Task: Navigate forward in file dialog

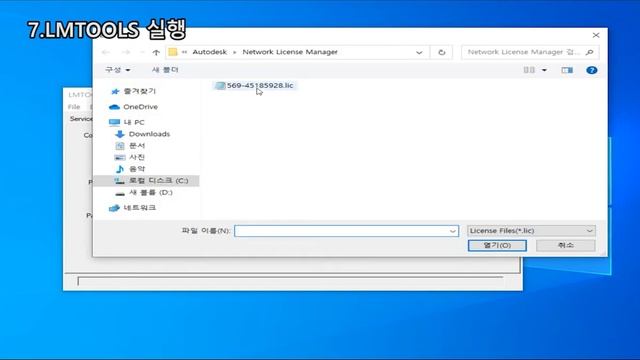Action: pyautogui.click(x=126, y=52)
